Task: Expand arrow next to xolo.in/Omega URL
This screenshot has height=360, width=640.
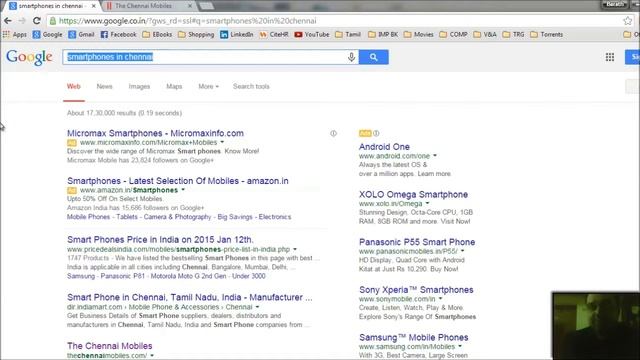Action: [427, 203]
